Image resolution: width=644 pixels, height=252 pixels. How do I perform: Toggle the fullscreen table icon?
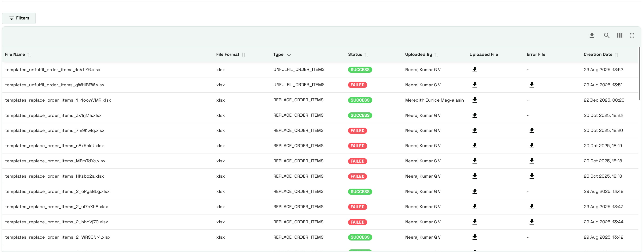(x=632, y=35)
